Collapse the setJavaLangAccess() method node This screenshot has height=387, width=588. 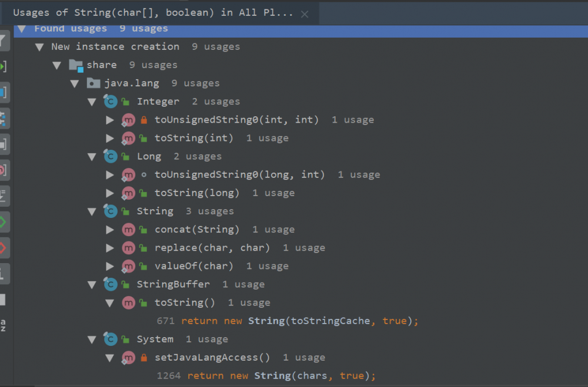coord(110,358)
